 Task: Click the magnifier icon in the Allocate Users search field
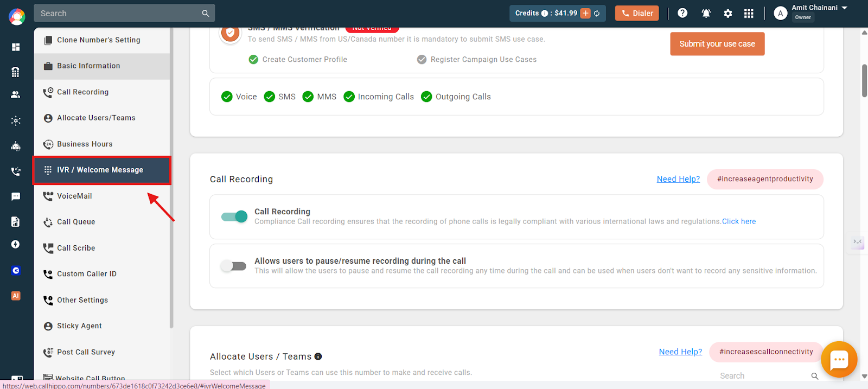814,376
